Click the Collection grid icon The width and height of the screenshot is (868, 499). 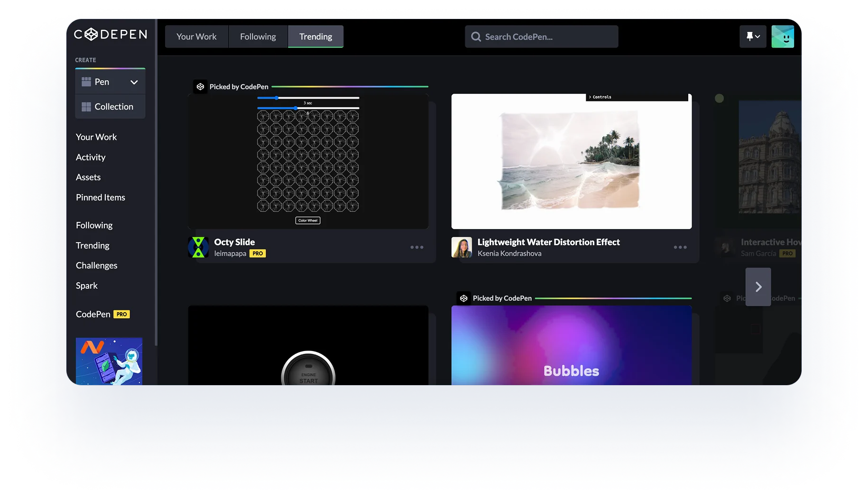point(86,107)
